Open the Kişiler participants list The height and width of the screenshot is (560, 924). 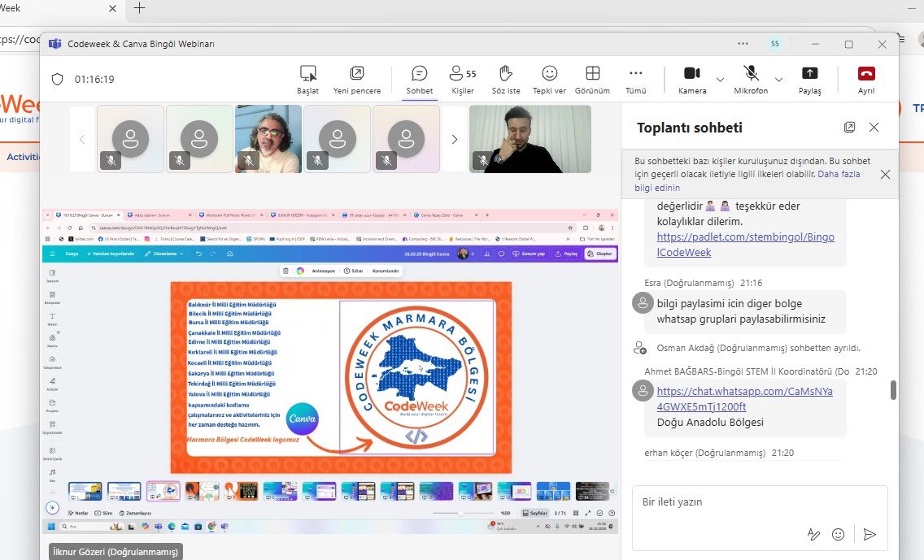click(463, 80)
